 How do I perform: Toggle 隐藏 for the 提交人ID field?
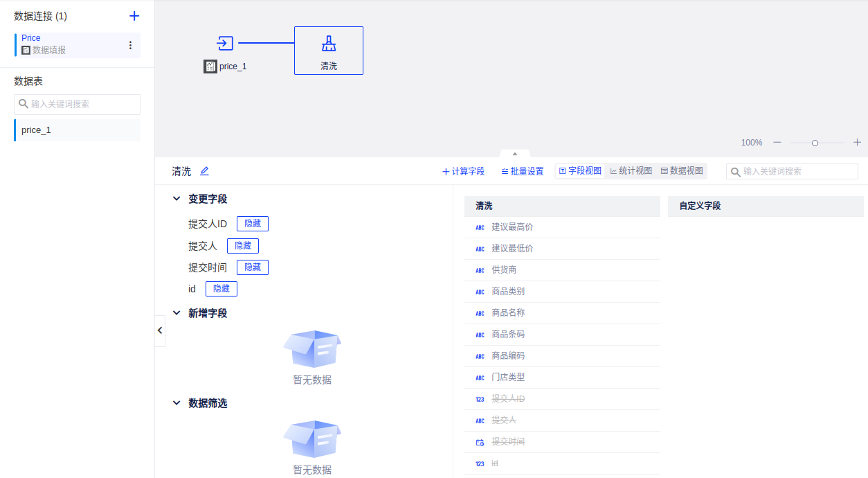pos(253,224)
